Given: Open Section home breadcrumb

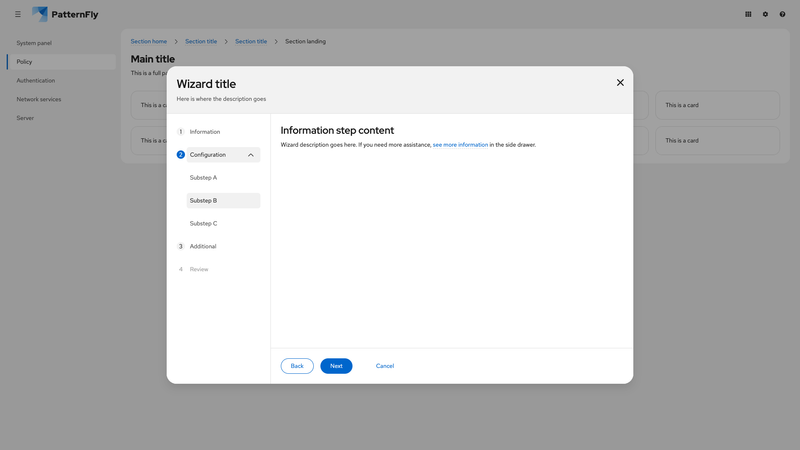Looking at the screenshot, I should coord(148,41).
